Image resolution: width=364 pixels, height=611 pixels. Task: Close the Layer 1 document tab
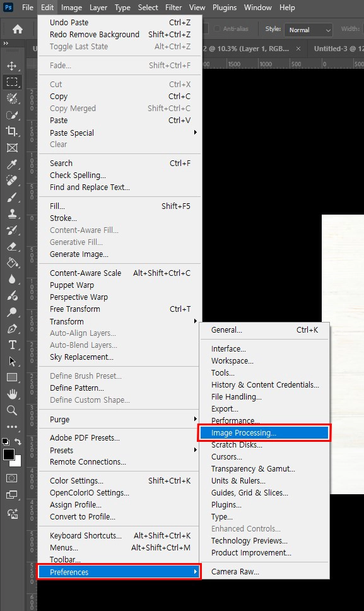pyautogui.click(x=298, y=49)
